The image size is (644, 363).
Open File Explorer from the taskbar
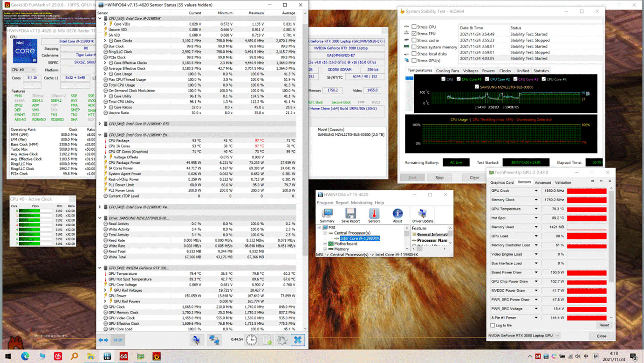[90, 356]
